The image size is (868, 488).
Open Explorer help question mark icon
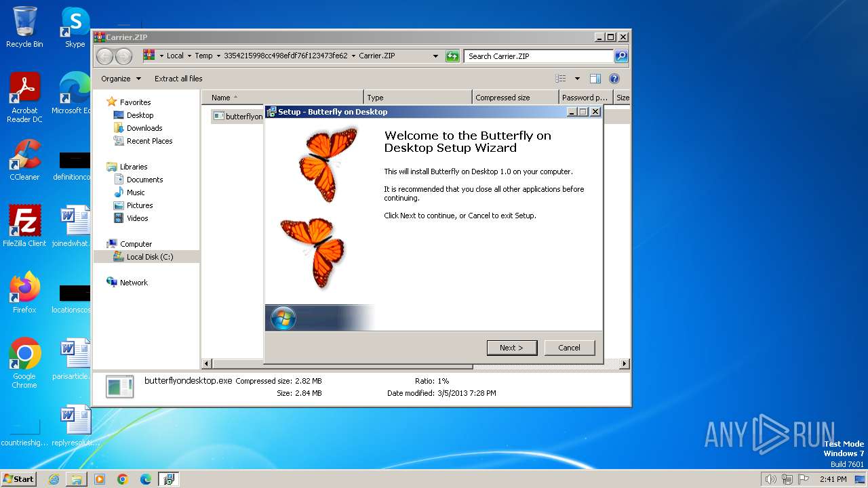[614, 79]
